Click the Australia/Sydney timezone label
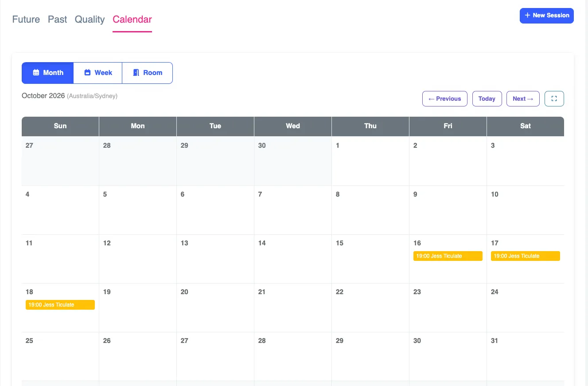The width and height of the screenshot is (588, 386). tap(92, 96)
